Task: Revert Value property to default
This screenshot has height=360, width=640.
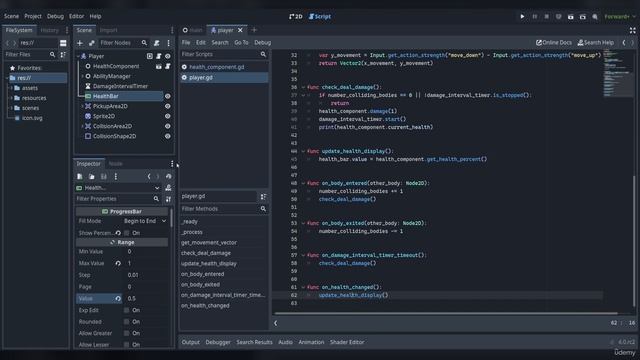Action: 118,298
